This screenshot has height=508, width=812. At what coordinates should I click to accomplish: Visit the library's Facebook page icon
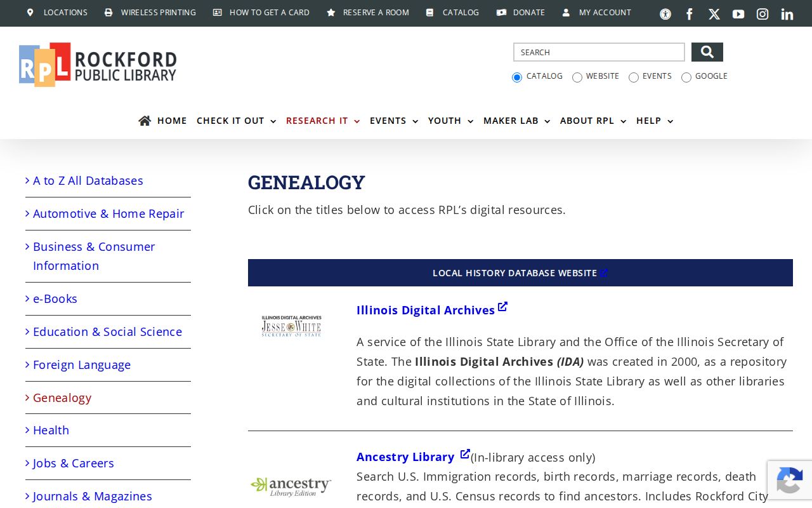click(690, 14)
